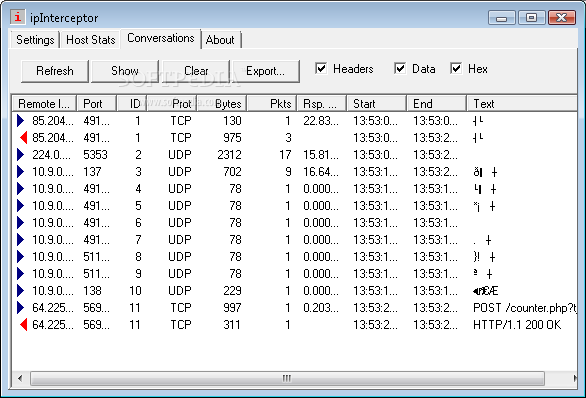Image resolution: width=586 pixels, height=398 pixels.
Task: Select the POST /counter.php text cell
Action: 525,308
